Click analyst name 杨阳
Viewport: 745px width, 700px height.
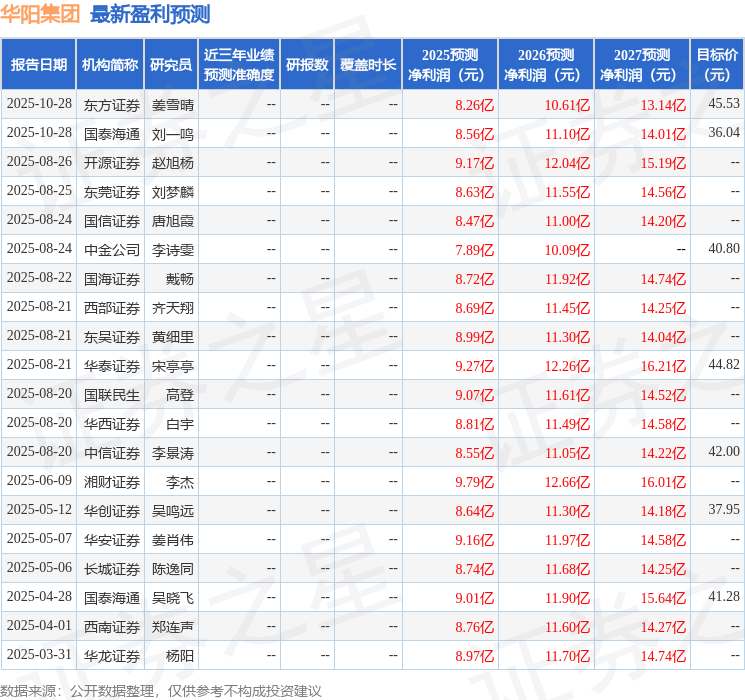[180, 656]
